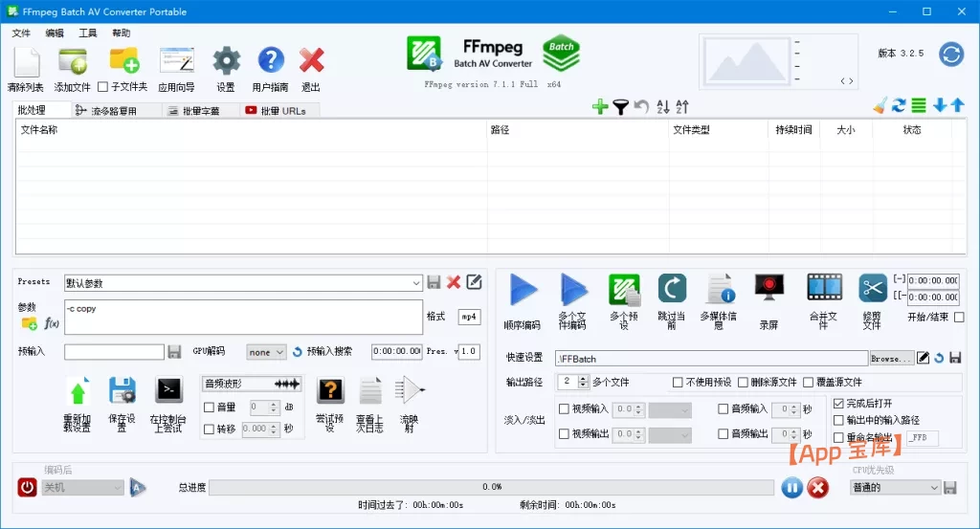Start 多个文件编码 multi-file encoding
Screen dimensions: 980x529
[573, 290]
